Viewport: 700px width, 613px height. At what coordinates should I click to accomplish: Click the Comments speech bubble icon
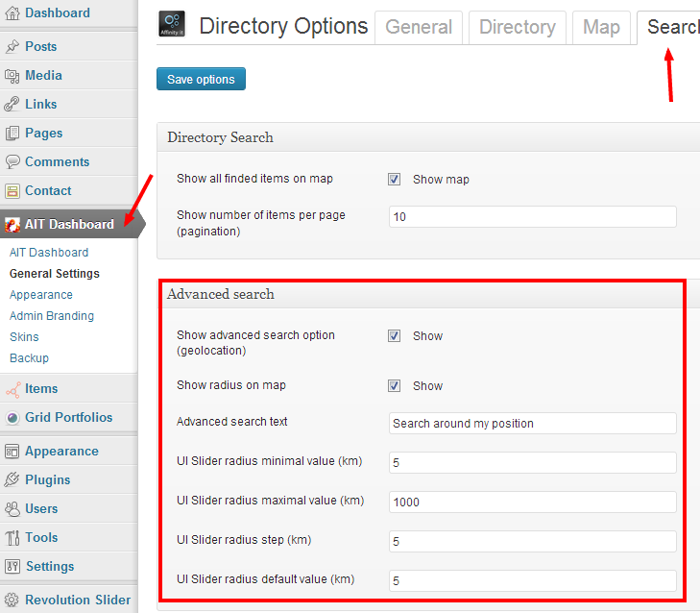(x=12, y=161)
